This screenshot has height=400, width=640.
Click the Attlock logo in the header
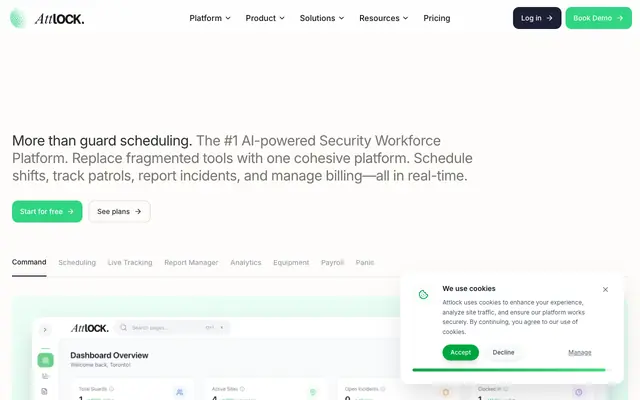coord(47,18)
